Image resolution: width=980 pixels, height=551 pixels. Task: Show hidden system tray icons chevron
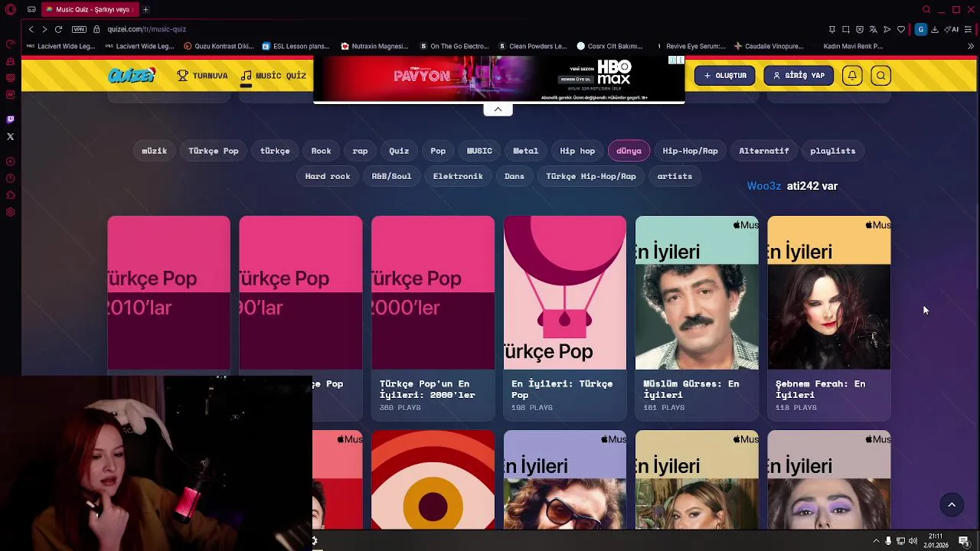876,541
